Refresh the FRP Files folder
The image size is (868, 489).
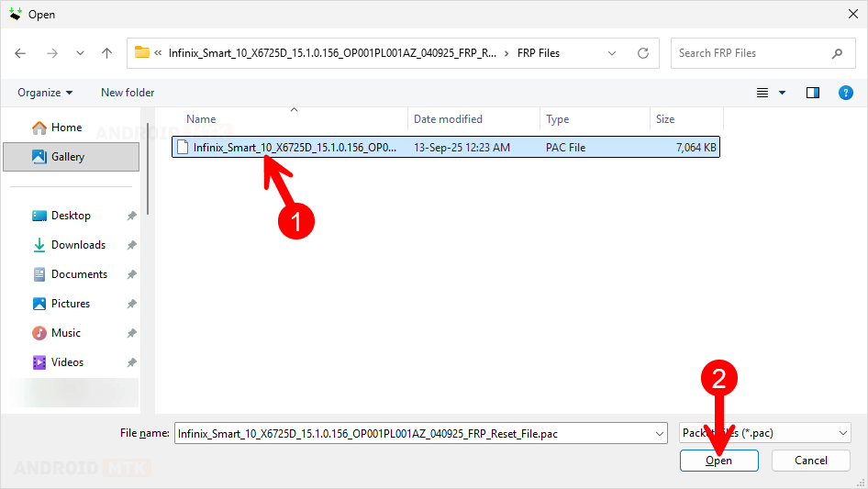coord(643,53)
